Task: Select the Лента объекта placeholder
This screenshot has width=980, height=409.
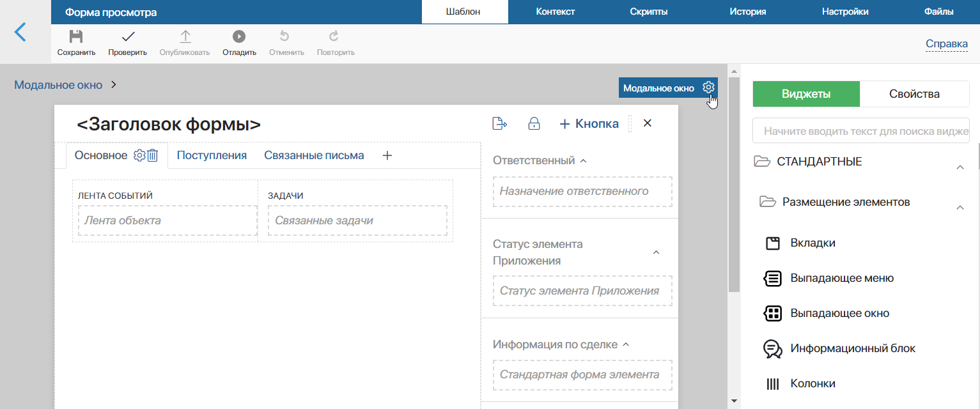Action: coord(167,220)
